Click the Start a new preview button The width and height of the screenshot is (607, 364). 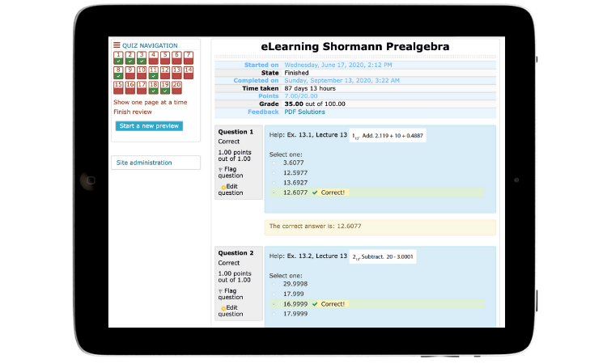[x=148, y=126]
